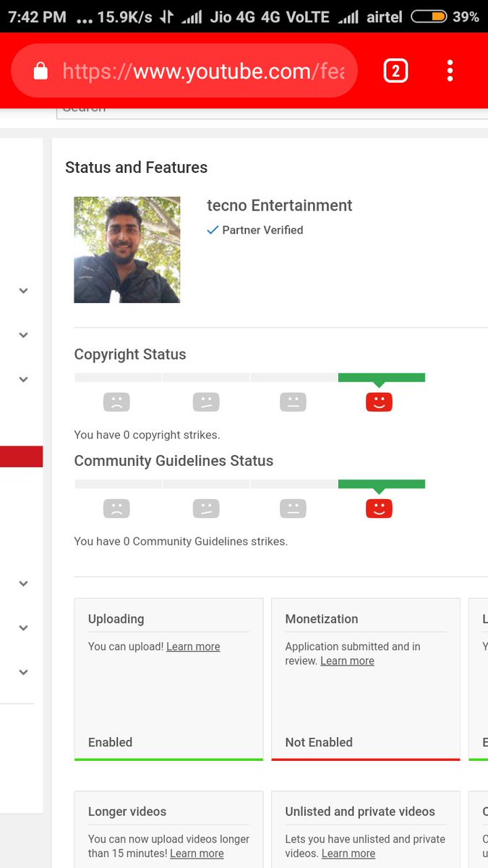The image size is (488, 868).
Task: Tap the airtel signal strength icon
Action: coord(348,17)
